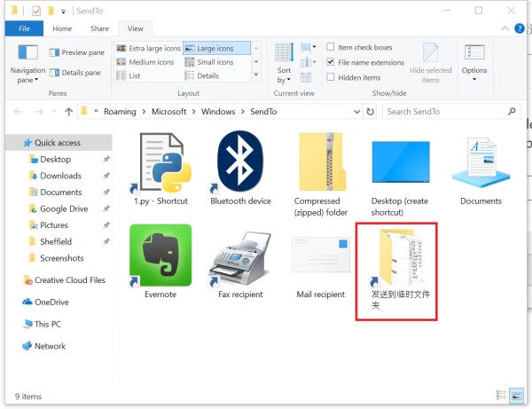Switch to large thumbnails via status bar

coord(516,396)
